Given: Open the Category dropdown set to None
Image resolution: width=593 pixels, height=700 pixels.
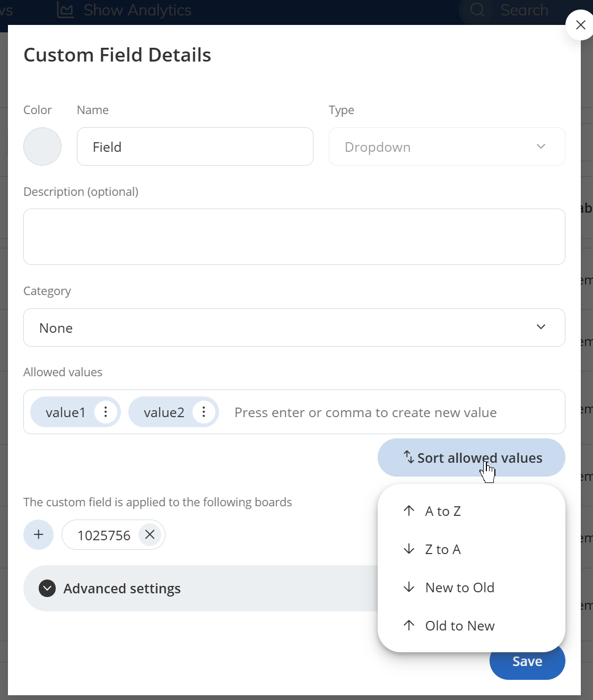Looking at the screenshot, I should [x=294, y=327].
